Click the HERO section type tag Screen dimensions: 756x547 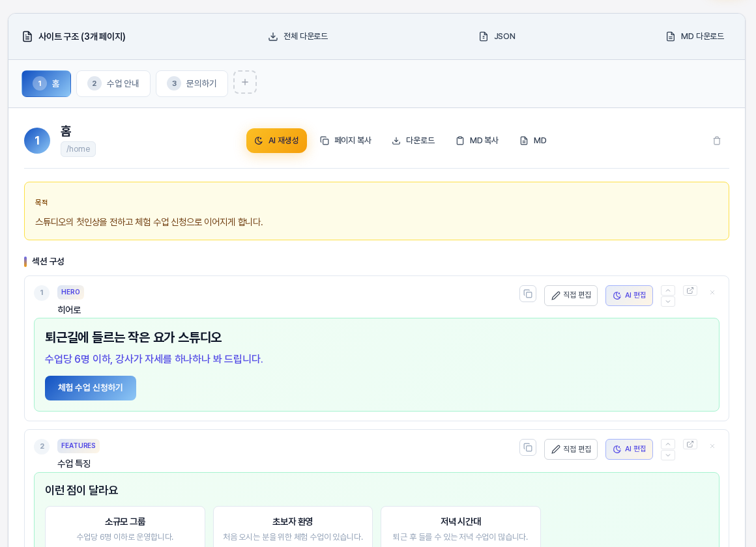click(x=70, y=292)
